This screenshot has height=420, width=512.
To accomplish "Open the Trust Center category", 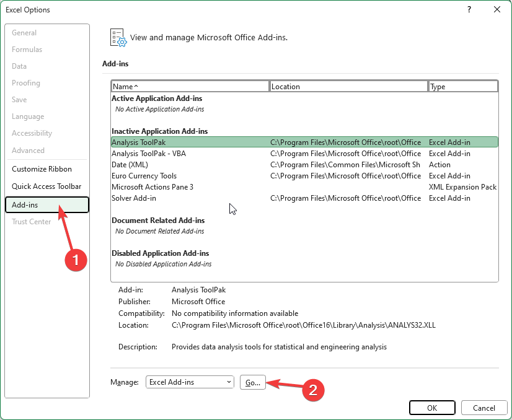I will pos(31,222).
